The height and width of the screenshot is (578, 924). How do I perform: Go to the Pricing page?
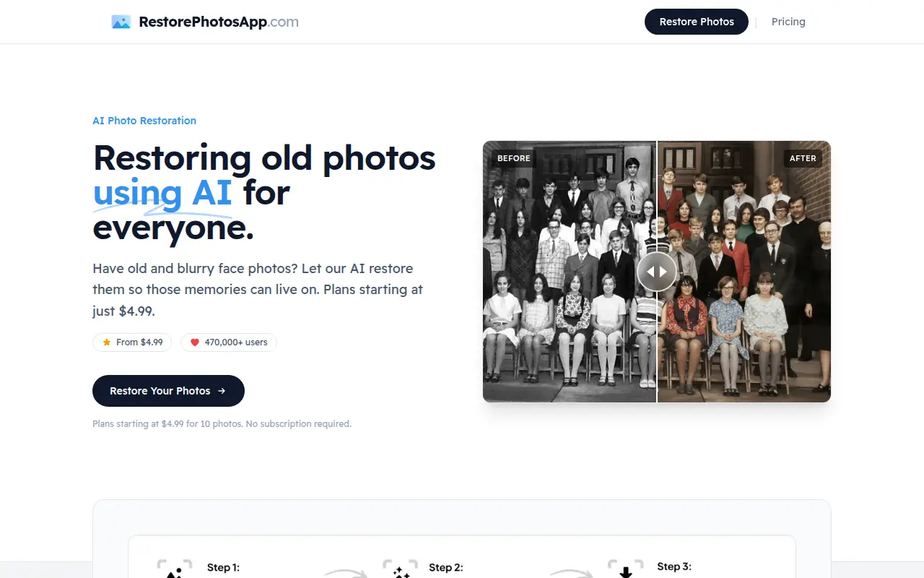click(788, 22)
